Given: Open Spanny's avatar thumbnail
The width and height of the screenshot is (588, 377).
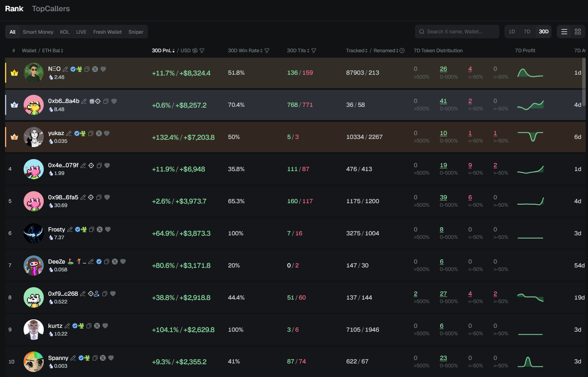Looking at the screenshot, I should coord(34,362).
